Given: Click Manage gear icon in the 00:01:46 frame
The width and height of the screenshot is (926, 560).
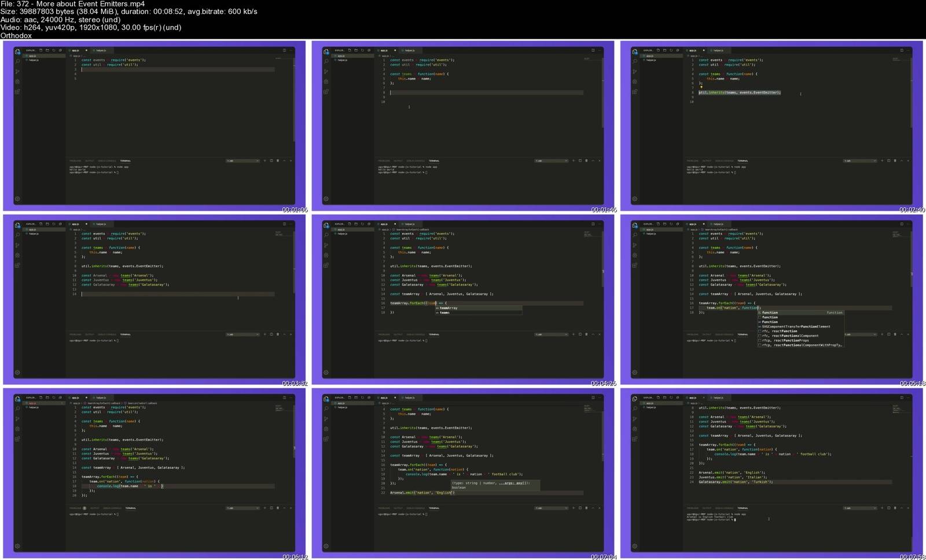Looking at the screenshot, I should [326, 199].
